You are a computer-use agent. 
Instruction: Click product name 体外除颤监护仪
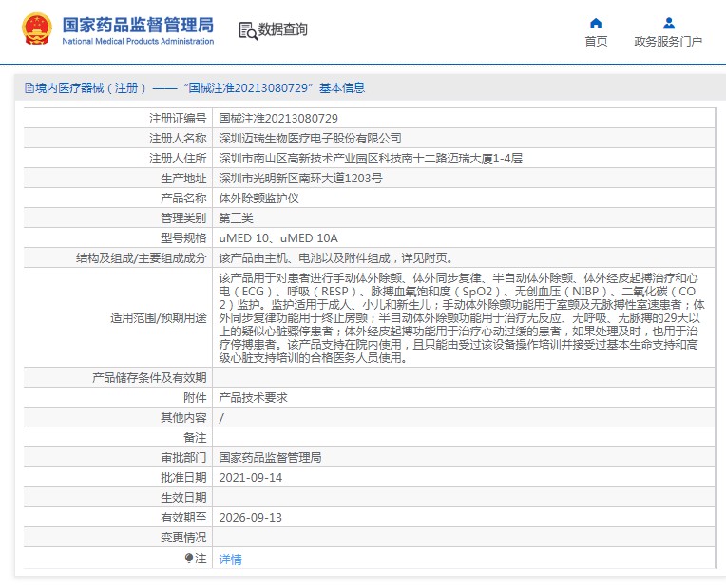(x=258, y=199)
